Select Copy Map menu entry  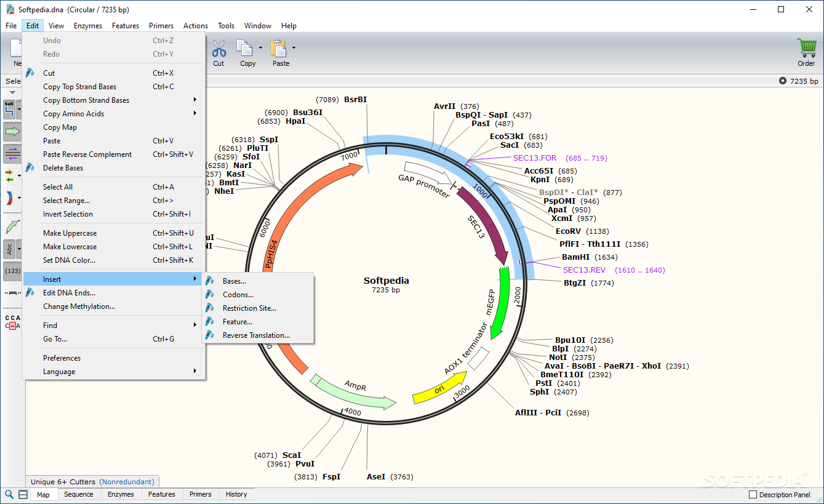click(113, 127)
